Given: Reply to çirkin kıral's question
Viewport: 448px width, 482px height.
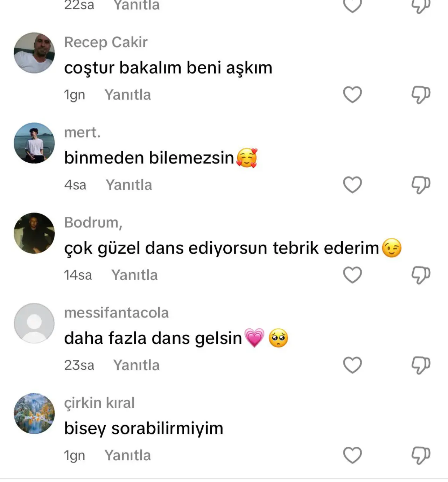Looking at the screenshot, I should coord(128,455).
